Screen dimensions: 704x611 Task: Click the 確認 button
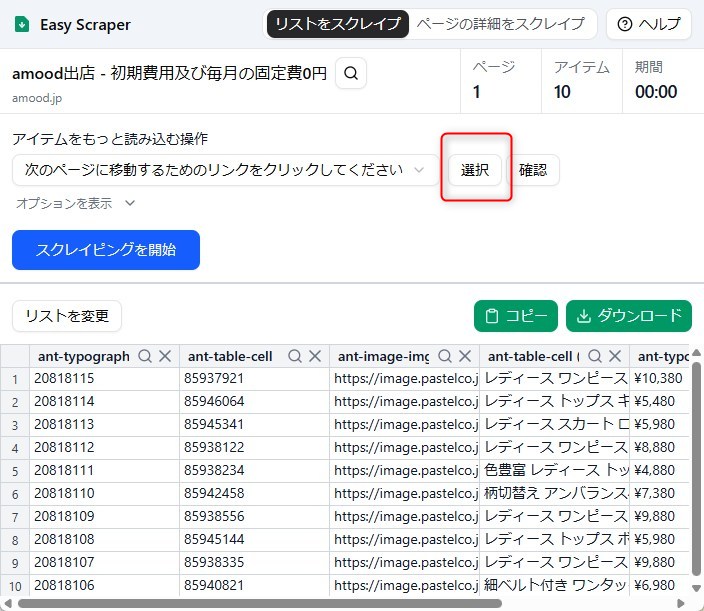point(533,170)
